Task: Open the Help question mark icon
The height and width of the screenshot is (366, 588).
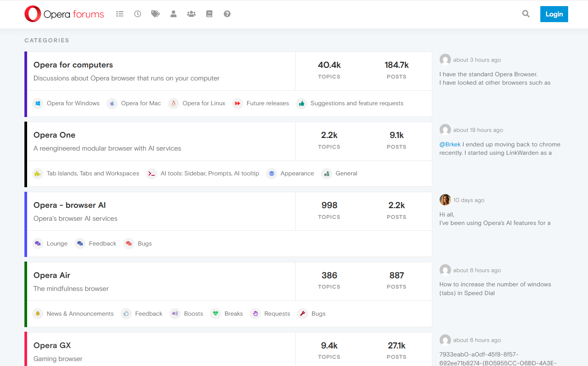Action: [227, 14]
